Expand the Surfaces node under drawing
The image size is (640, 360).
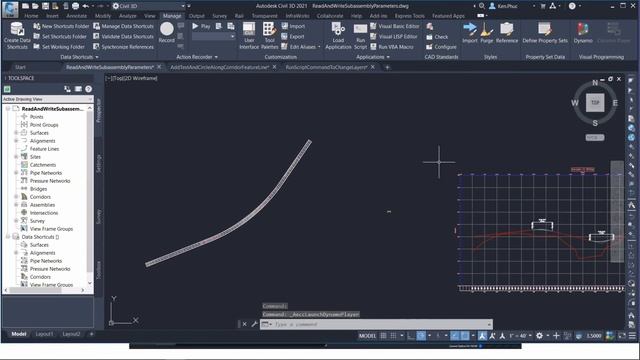(16, 133)
